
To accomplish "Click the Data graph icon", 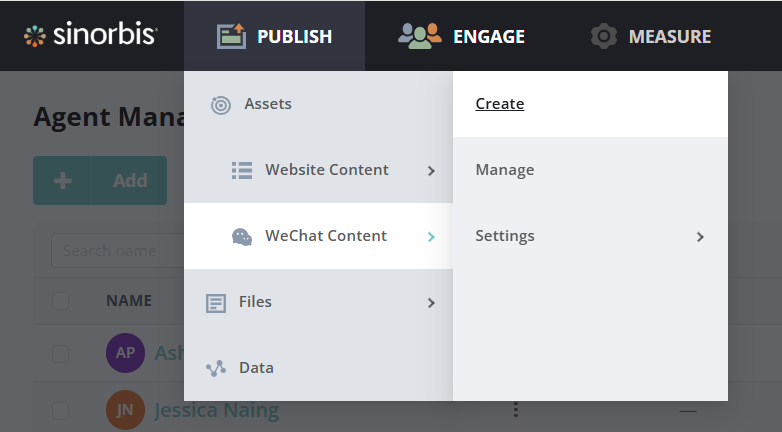I will pyautogui.click(x=216, y=368).
